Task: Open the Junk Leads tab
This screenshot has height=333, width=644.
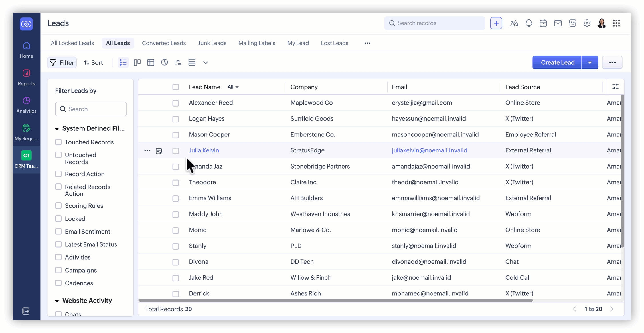Action: [212, 43]
